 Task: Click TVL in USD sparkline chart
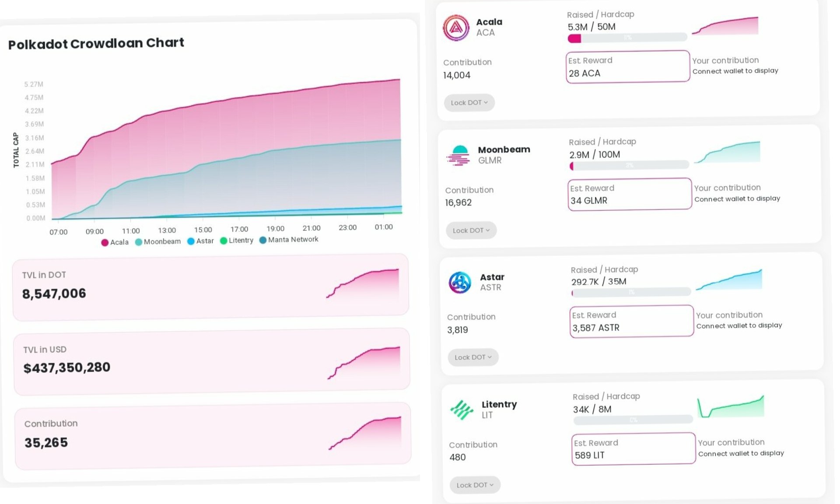click(364, 363)
